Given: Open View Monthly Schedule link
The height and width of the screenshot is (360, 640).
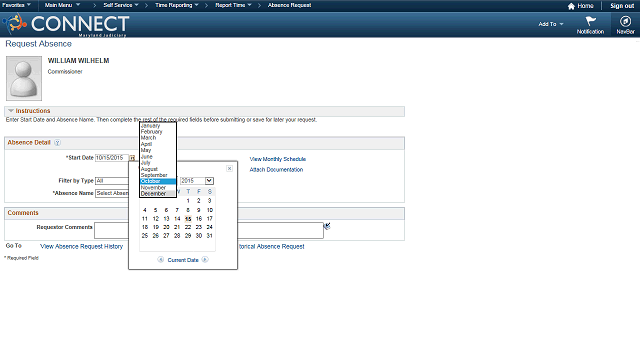Looking at the screenshot, I should 278,159.
